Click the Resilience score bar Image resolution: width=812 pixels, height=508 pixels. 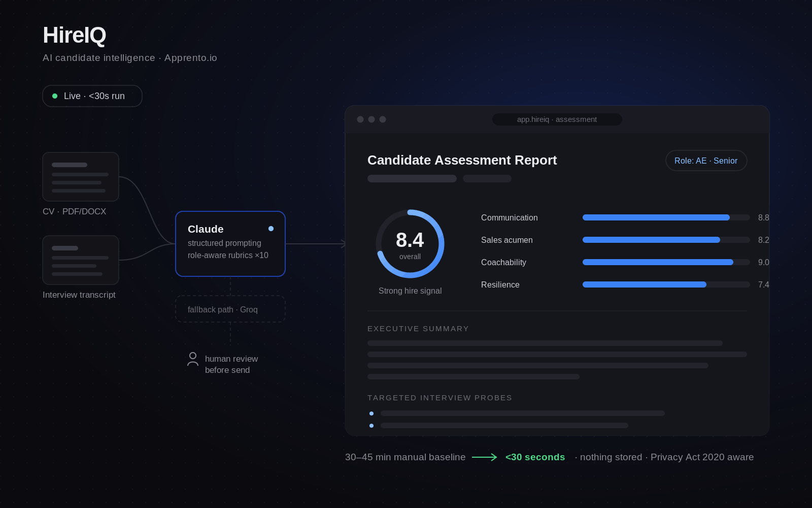666,284
